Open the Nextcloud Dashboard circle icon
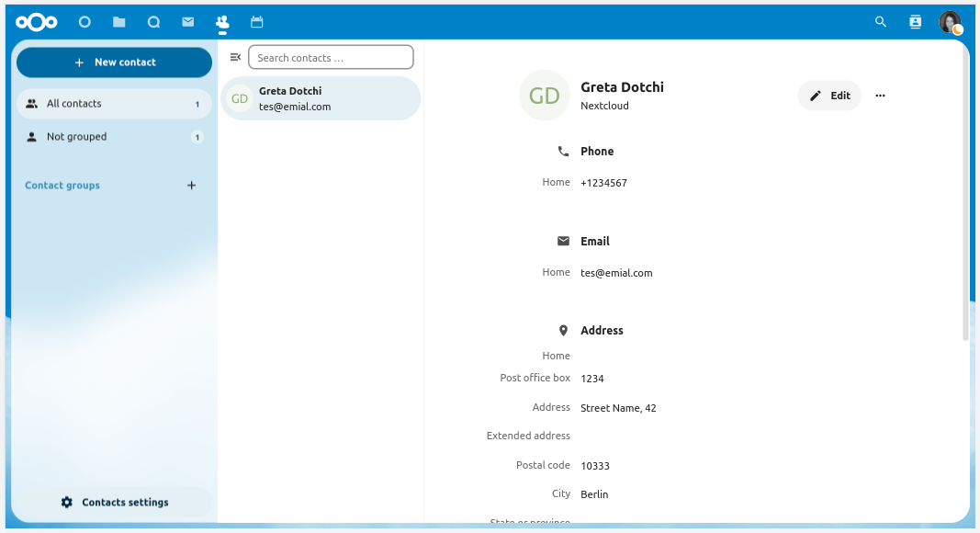Viewport: 980px width, 533px height. (84, 22)
